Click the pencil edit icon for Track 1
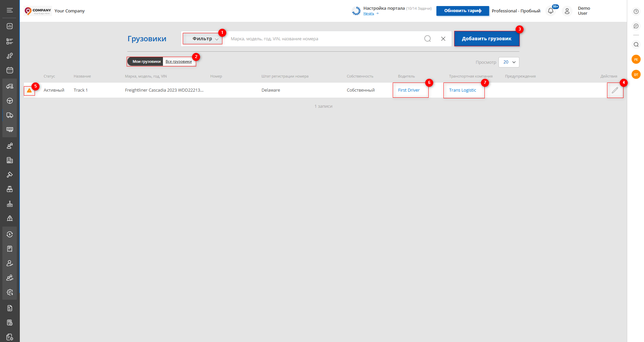The height and width of the screenshot is (342, 644). [x=615, y=90]
